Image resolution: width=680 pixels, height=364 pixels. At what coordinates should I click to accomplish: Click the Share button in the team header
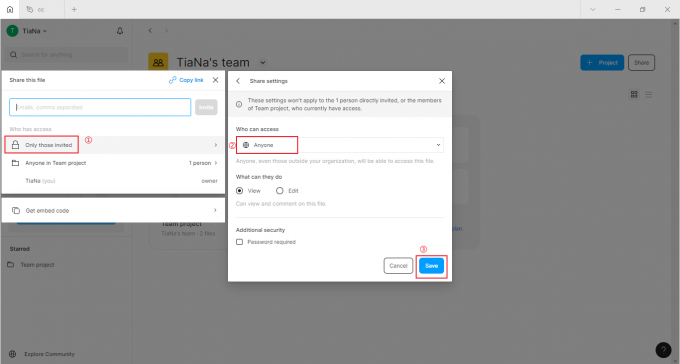[x=641, y=62]
